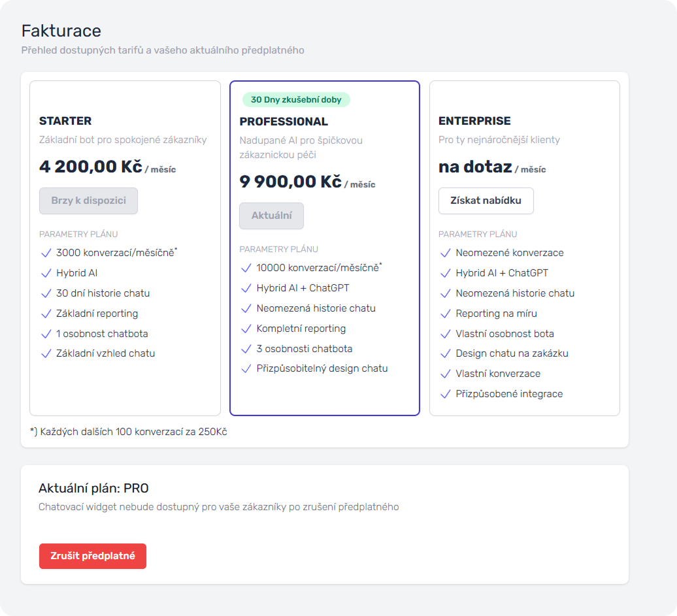677x616 pixels.
Task: Click checkmark beside 10000 konverzací/měsíčně
Action: tap(246, 268)
